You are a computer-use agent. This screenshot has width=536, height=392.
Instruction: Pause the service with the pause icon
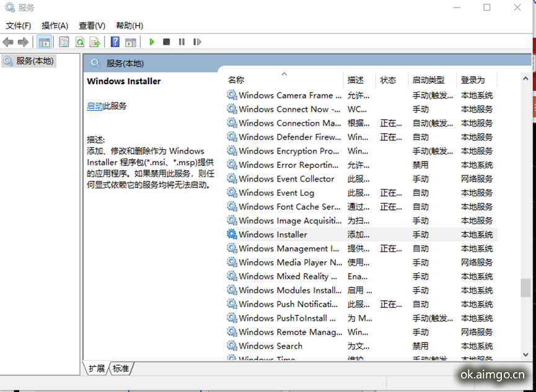[182, 41]
